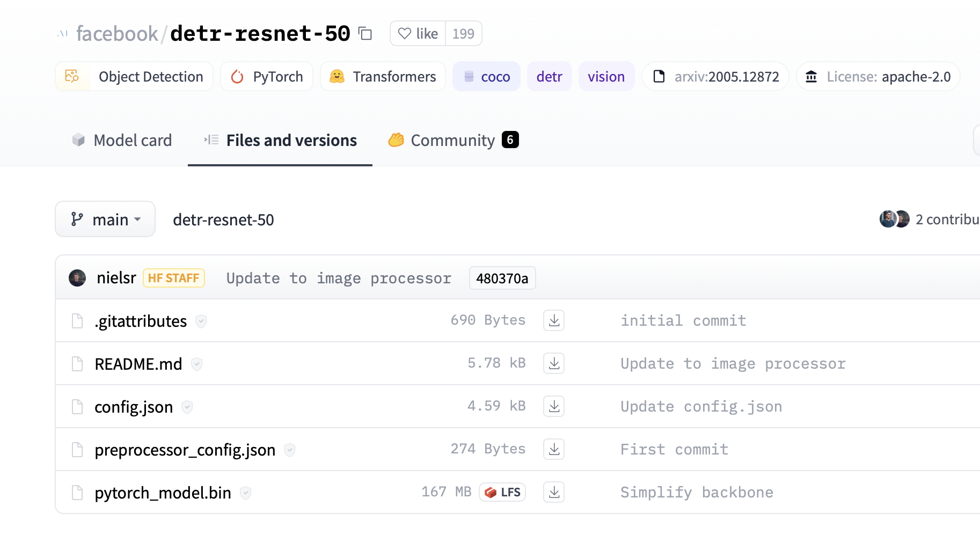Screen dimensions: 980x557
Task: Click nielsr's avatar in the commit header
Action: pyautogui.click(x=77, y=278)
